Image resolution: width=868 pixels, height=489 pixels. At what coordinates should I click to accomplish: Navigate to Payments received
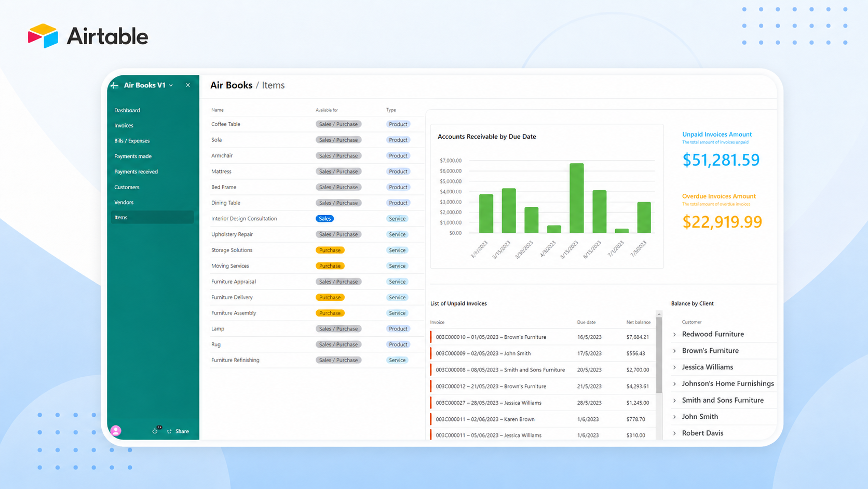click(x=136, y=171)
